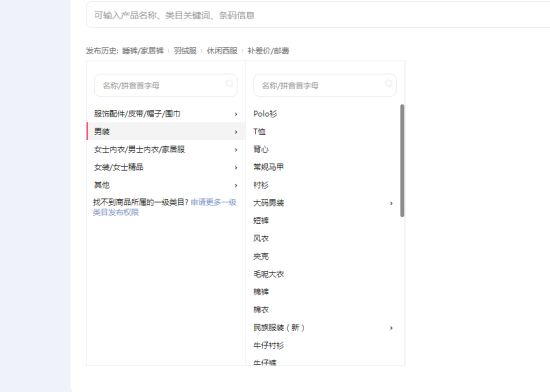Expand 女士内衣/男士内衣/家居服 category arrow
The width and height of the screenshot is (550, 392).
[236, 150]
